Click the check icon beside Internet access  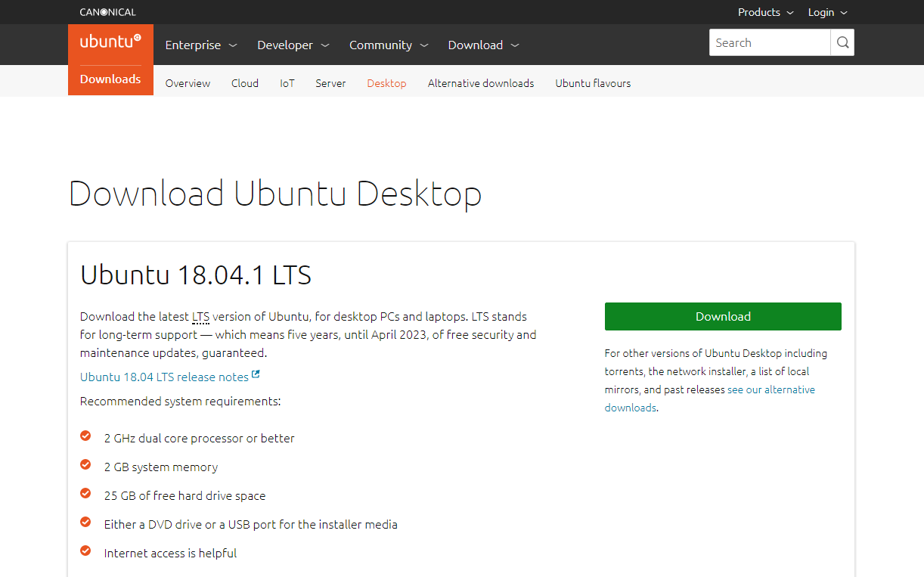pyautogui.click(x=85, y=551)
